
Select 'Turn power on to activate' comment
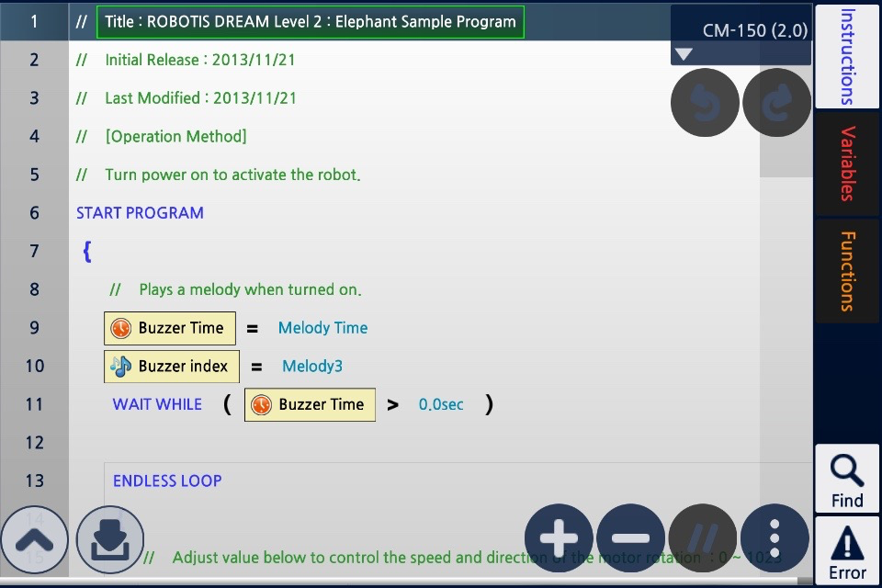point(232,175)
